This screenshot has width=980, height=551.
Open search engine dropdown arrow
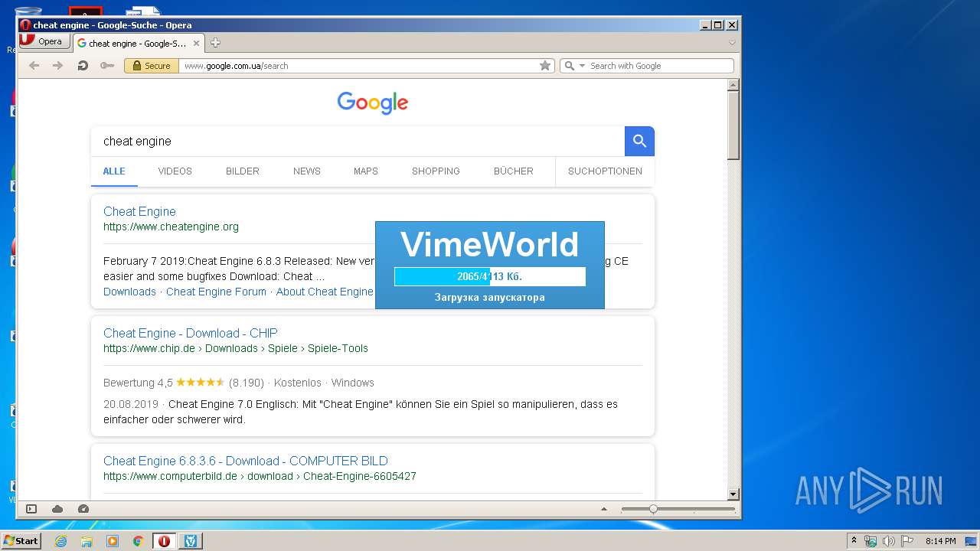582,66
